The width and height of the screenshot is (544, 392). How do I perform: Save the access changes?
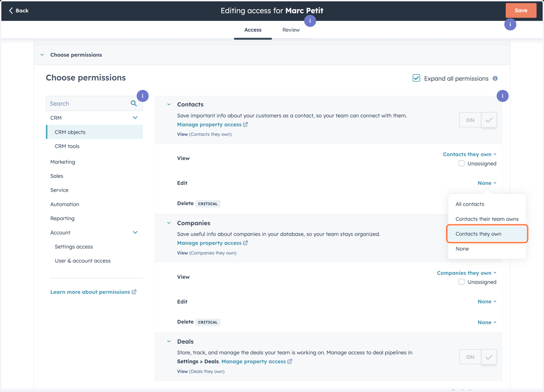pos(521,10)
